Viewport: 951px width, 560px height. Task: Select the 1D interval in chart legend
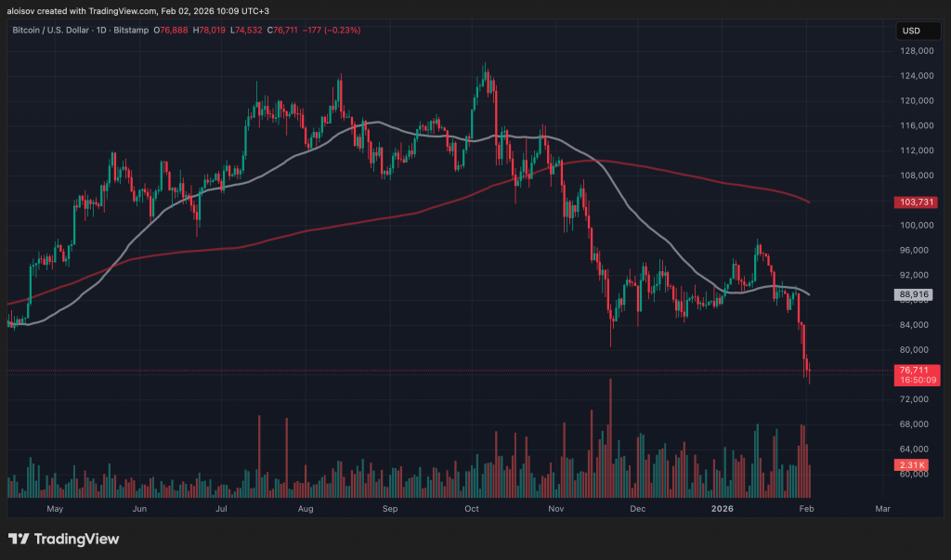coord(115,31)
